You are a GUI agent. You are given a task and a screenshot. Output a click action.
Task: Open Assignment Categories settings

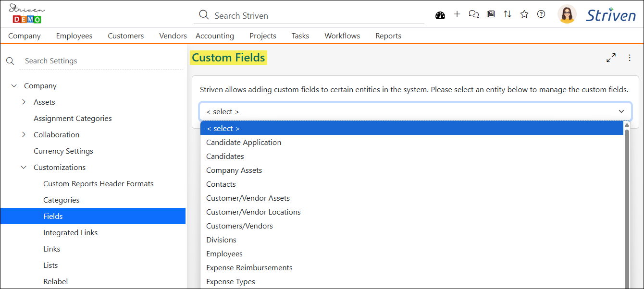pyautogui.click(x=73, y=119)
